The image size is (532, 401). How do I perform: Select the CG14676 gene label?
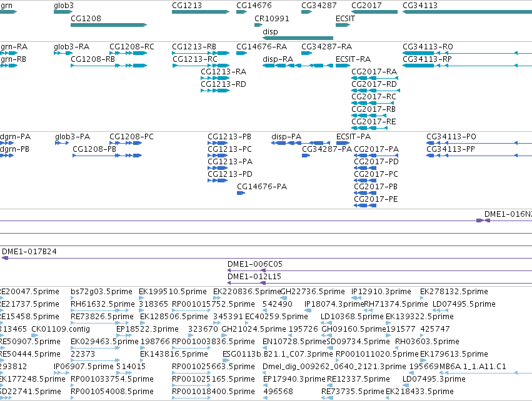(254, 6)
